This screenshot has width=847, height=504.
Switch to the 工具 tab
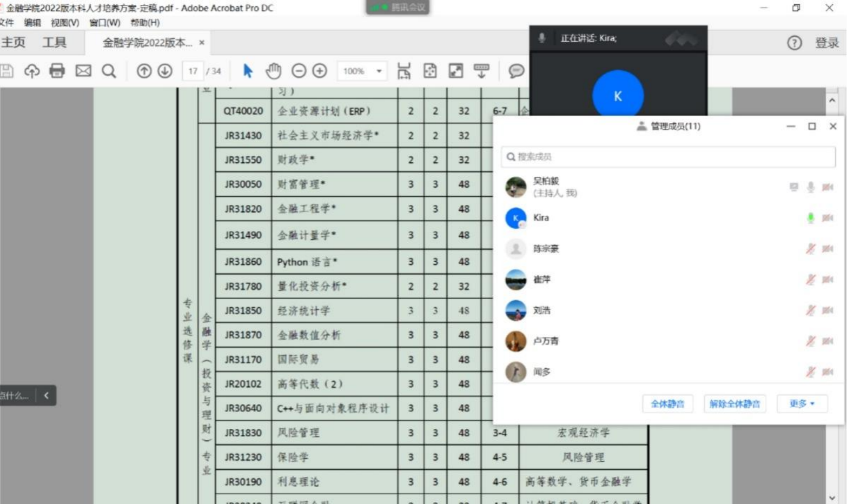tap(54, 43)
